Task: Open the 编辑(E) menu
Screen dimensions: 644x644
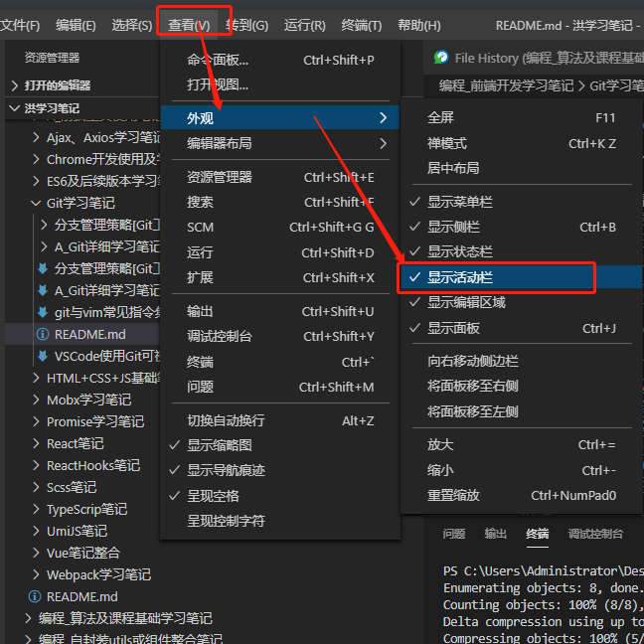Action: click(76, 26)
